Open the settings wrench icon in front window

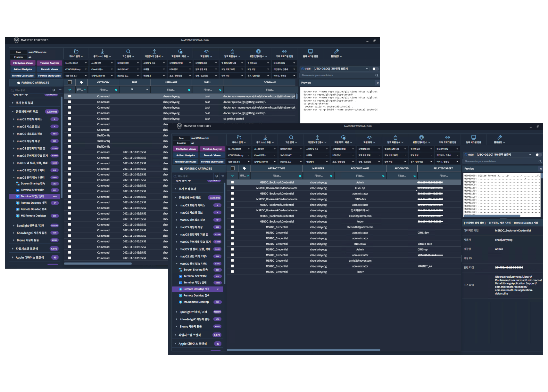[x=500, y=137]
